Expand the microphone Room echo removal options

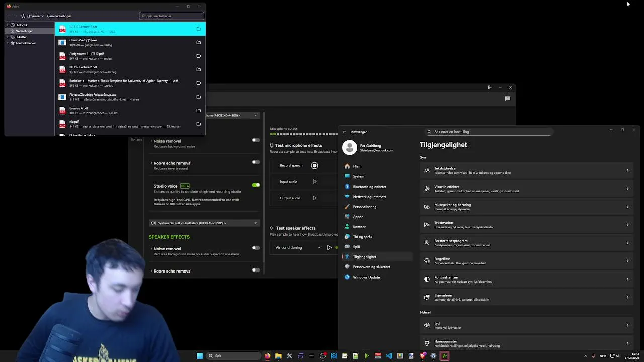click(x=151, y=163)
